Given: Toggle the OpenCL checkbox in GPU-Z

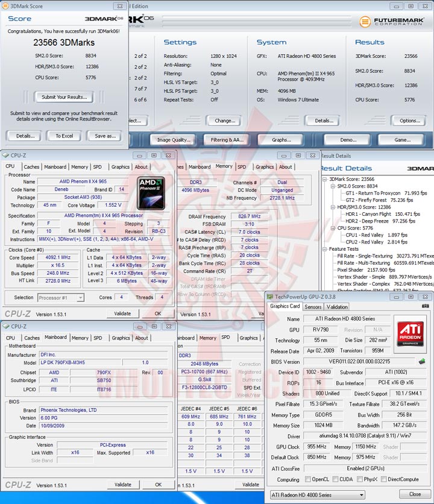Looking at the screenshot, I should [307, 479].
